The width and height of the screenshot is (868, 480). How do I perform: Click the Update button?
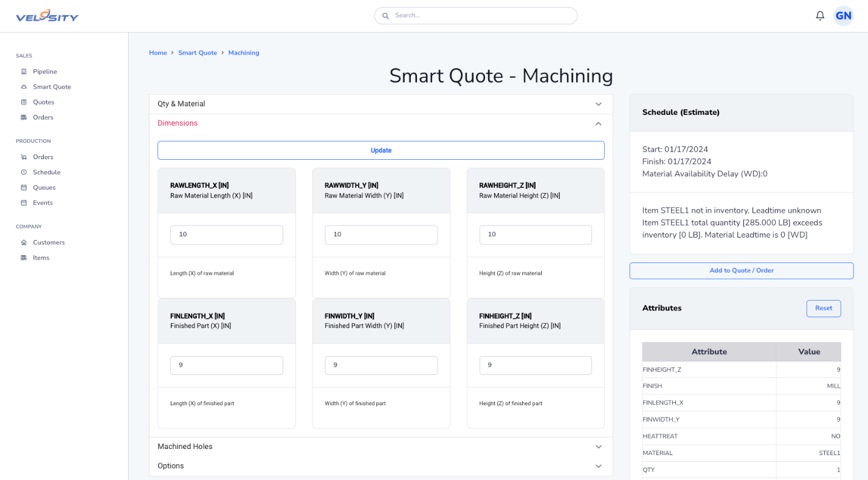coord(381,150)
